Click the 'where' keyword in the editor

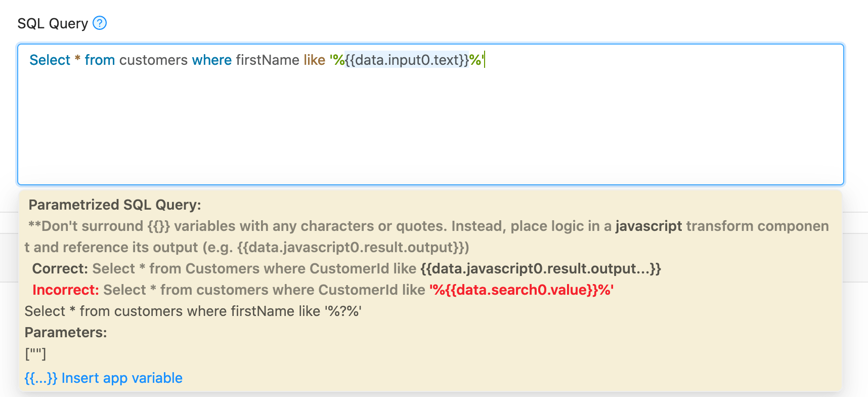212,60
